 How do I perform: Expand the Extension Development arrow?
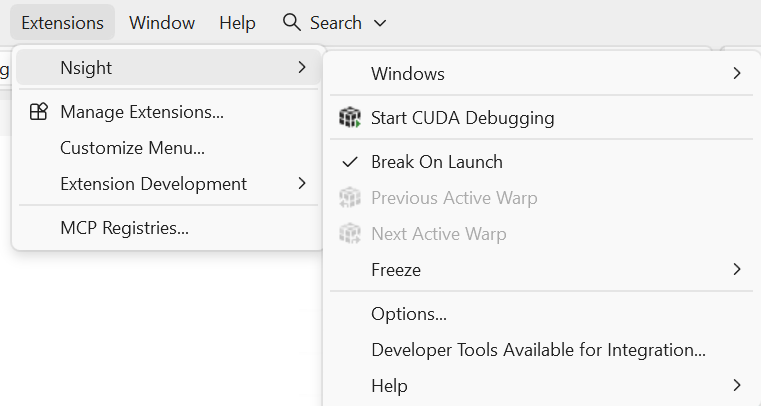pos(302,183)
